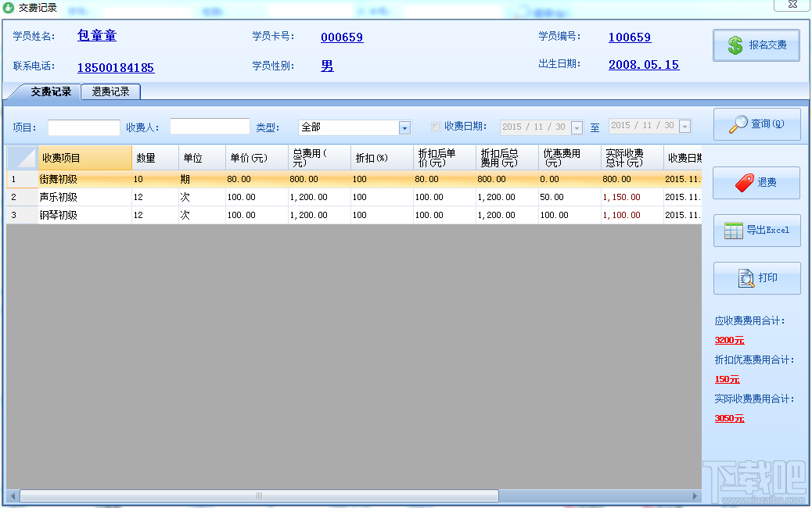Screen dimensions: 812x508
Task: Click the magnifier icon on 查询
Action: (738, 124)
